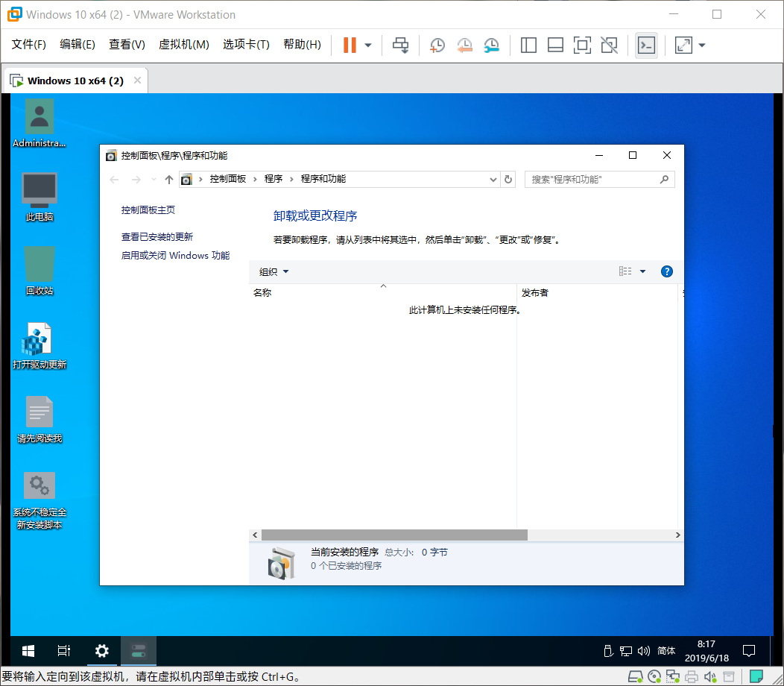Click the 简体 input method indicator

(666, 650)
